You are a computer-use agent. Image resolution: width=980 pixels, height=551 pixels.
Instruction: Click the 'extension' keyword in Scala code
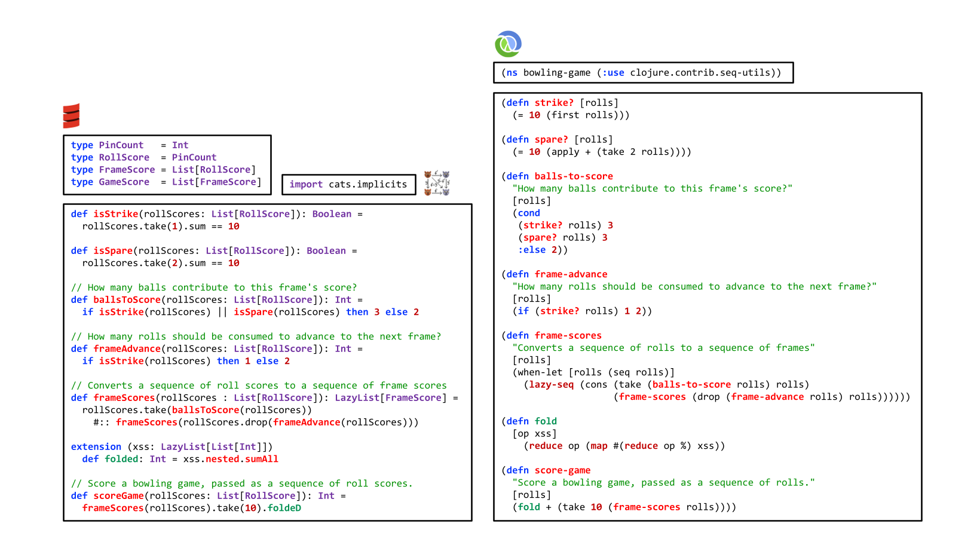click(x=96, y=447)
